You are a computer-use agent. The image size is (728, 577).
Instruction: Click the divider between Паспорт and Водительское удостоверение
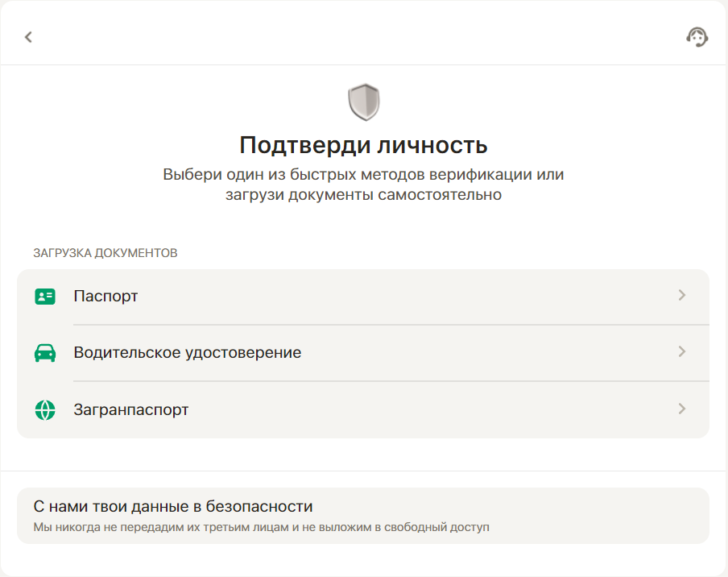click(x=391, y=325)
